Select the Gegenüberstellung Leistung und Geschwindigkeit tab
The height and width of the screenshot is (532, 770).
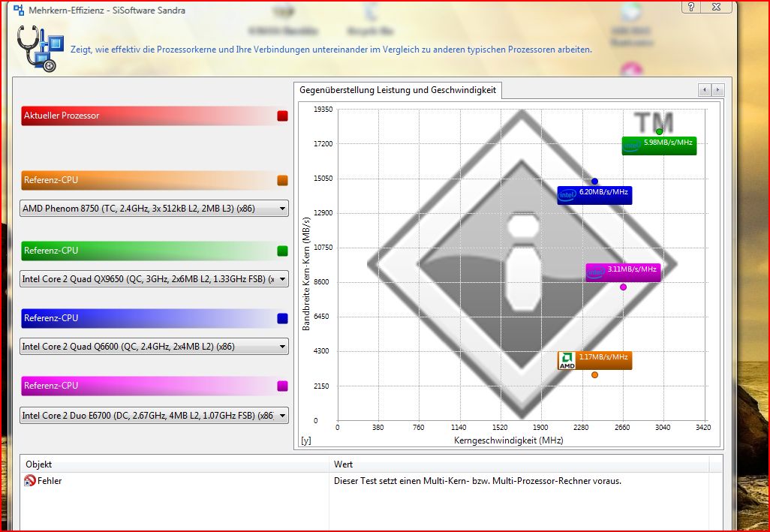coord(398,90)
